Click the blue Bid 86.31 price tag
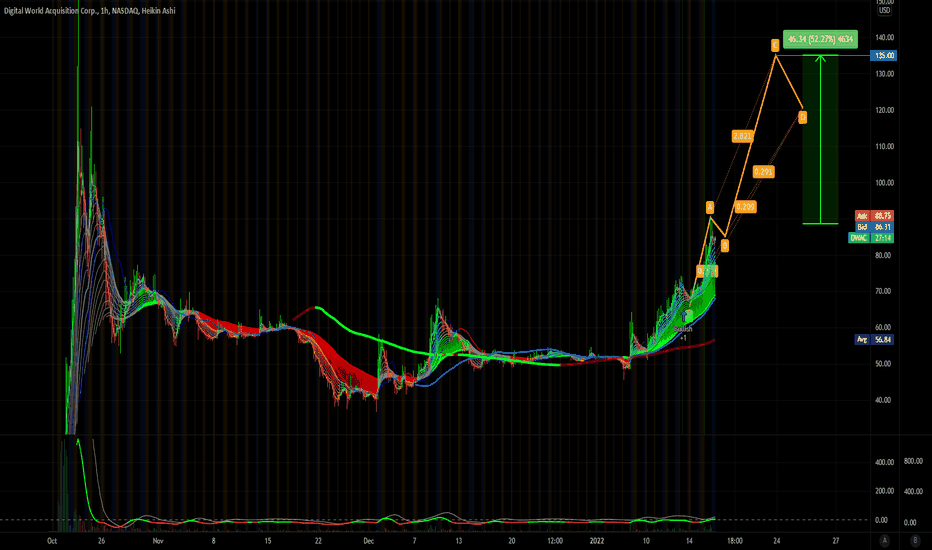Image resolution: width=932 pixels, height=550 pixels. (x=874, y=227)
